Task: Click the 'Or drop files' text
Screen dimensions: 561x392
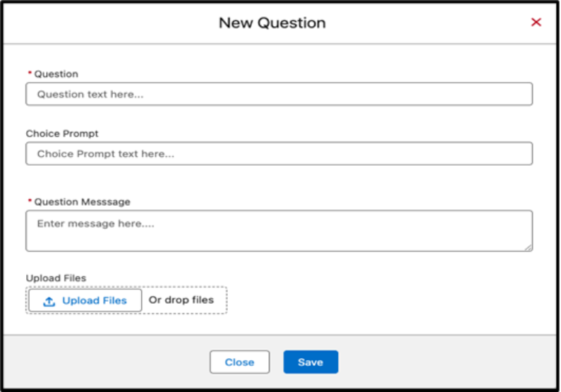Action: coord(181,300)
